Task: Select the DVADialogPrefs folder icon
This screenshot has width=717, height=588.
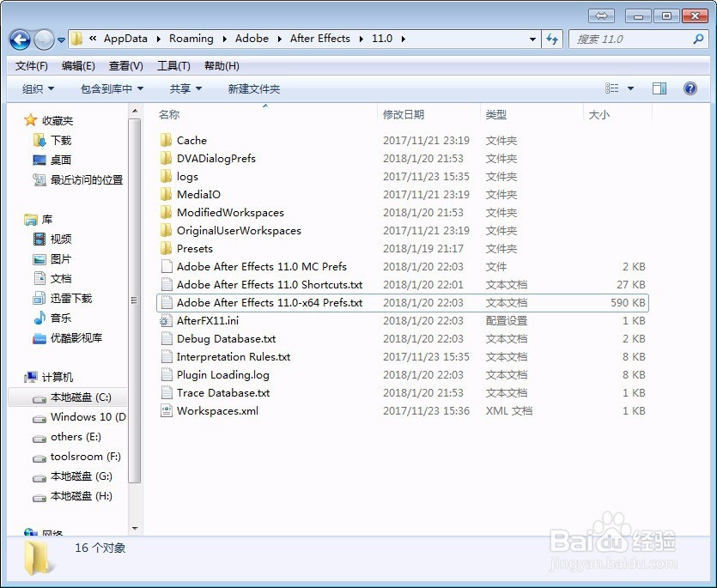Action: pyautogui.click(x=166, y=158)
